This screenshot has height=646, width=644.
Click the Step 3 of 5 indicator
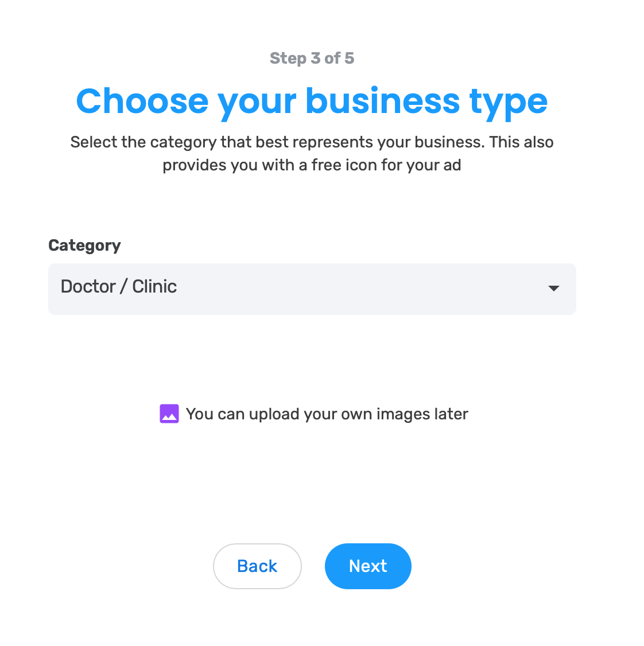point(312,57)
